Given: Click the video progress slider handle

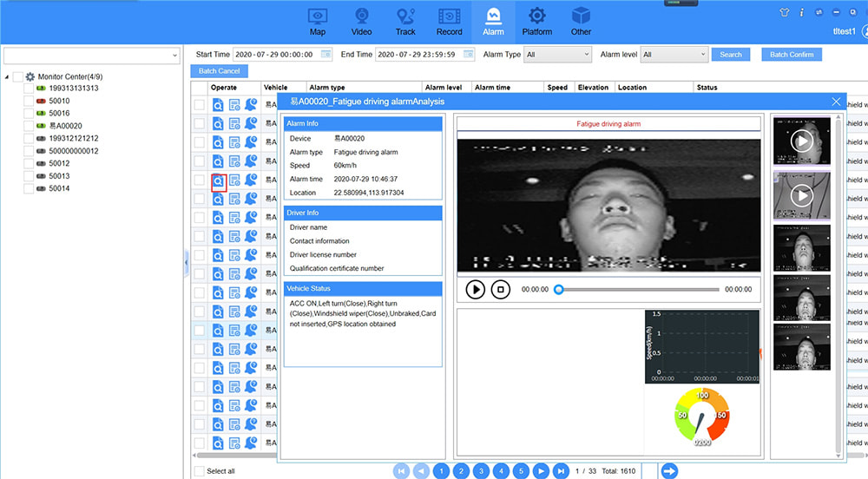Looking at the screenshot, I should pos(559,289).
